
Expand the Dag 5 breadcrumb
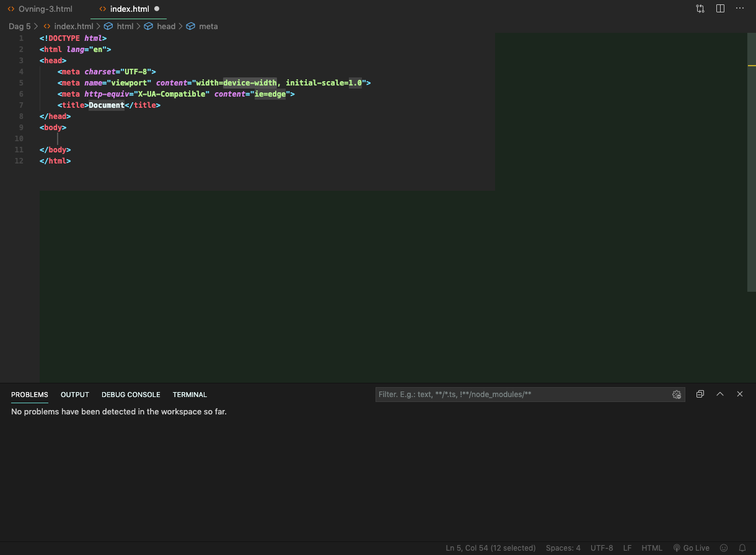[19, 26]
